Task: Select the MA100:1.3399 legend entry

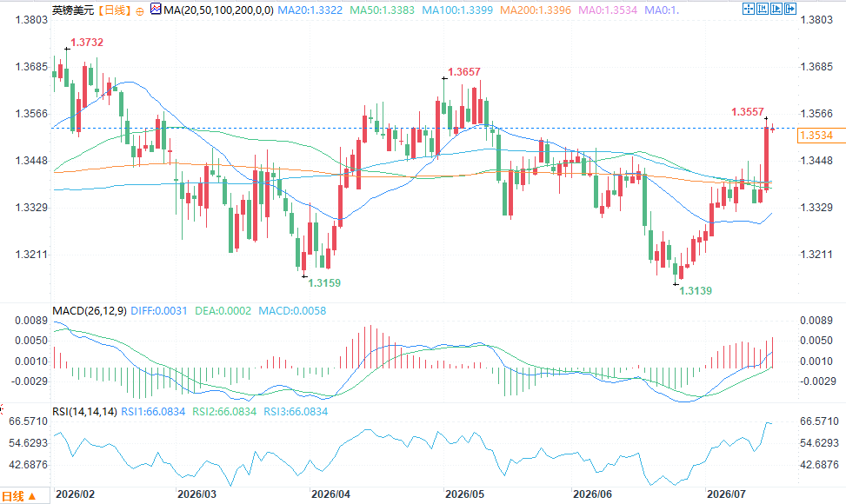Action: (x=457, y=10)
